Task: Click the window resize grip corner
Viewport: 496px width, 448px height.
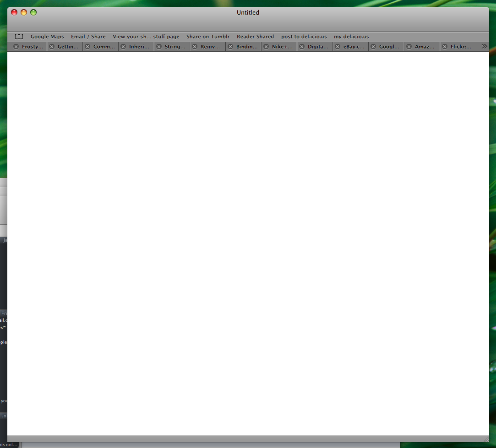Action: (486, 438)
